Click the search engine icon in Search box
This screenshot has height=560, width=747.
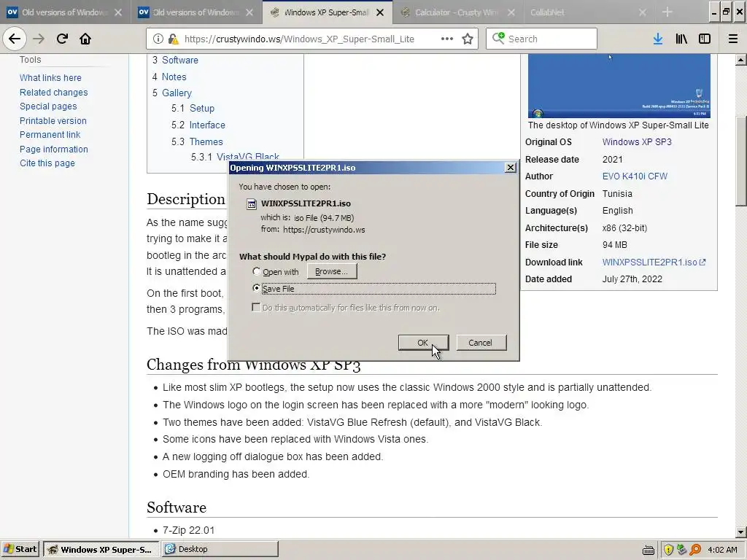498,38
